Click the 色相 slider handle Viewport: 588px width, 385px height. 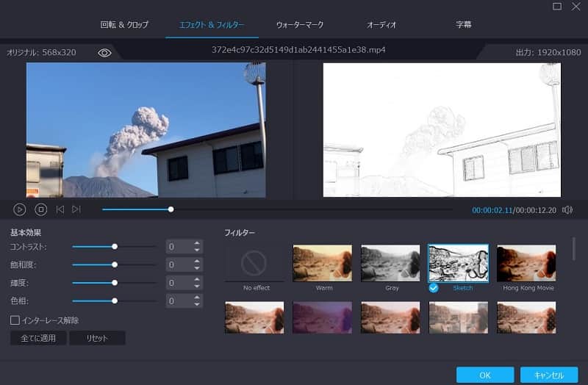click(115, 301)
